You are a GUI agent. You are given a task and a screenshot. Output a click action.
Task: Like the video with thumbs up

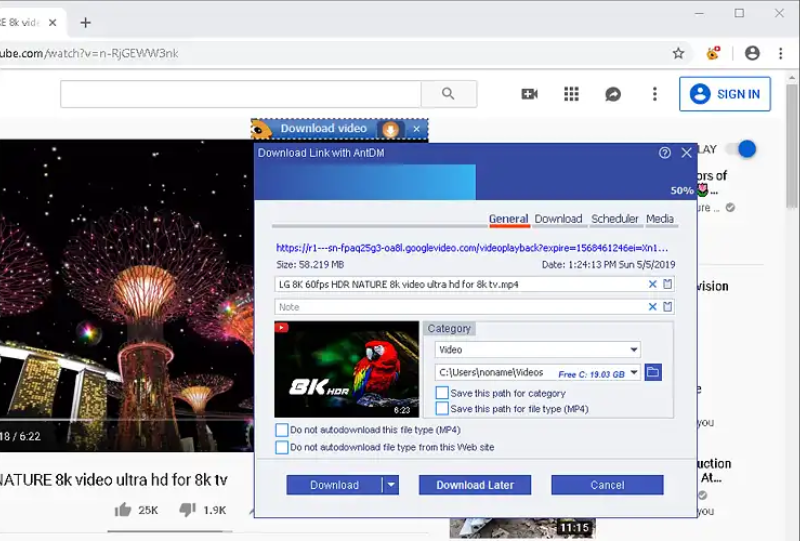pos(123,509)
